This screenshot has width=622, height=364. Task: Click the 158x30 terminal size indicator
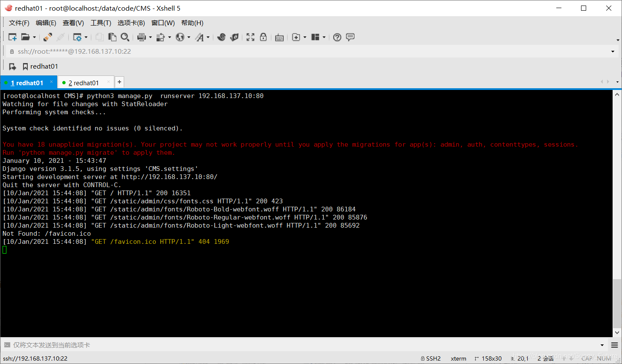[488, 358]
